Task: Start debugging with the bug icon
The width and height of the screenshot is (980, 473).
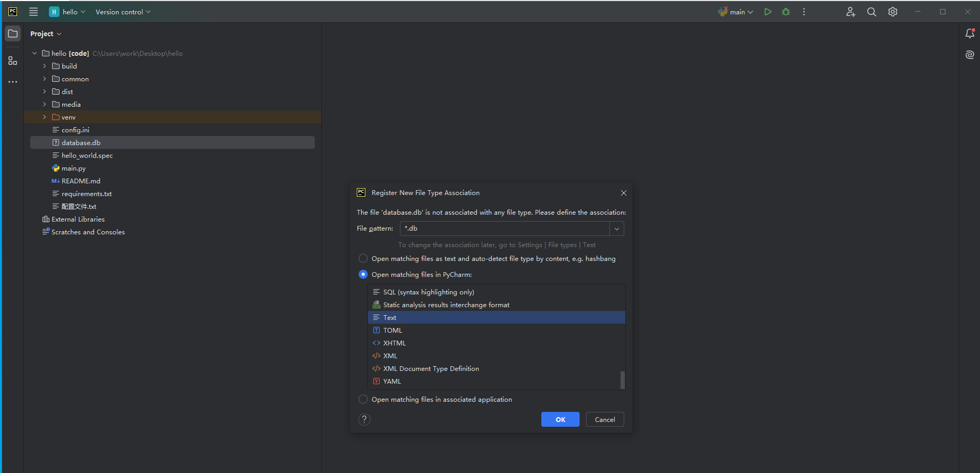Action: click(786, 12)
